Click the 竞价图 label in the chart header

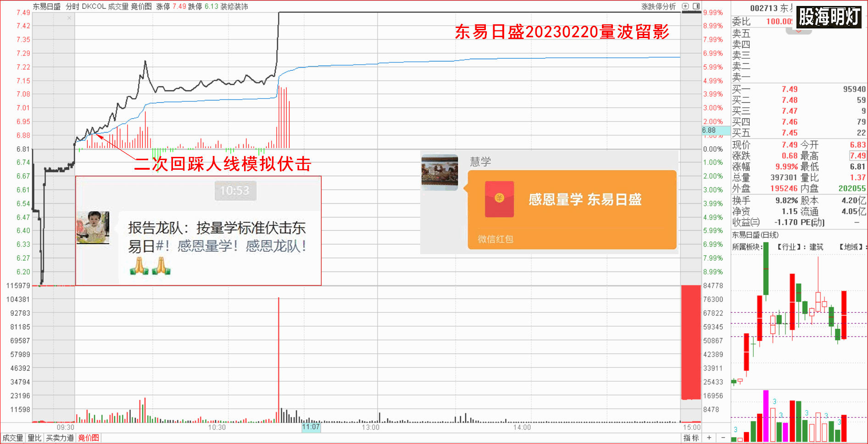pyautogui.click(x=141, y=6)
